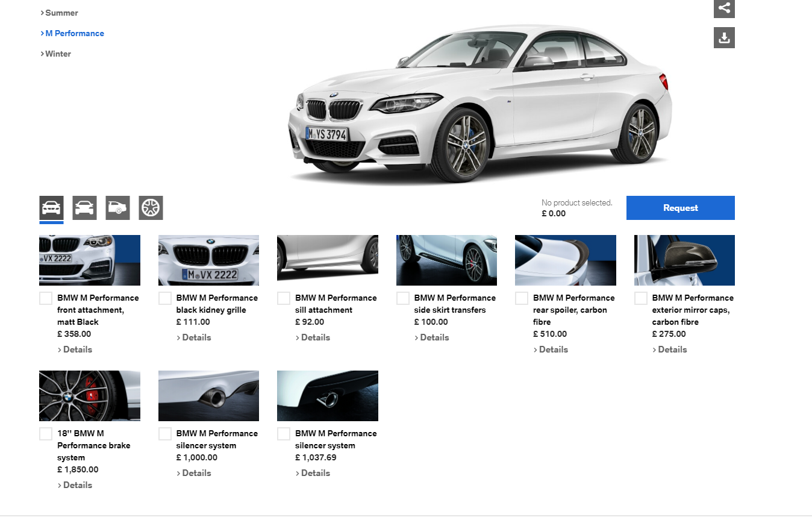
Task: Click the 'No product selected.' text
Action: [577, 203]
